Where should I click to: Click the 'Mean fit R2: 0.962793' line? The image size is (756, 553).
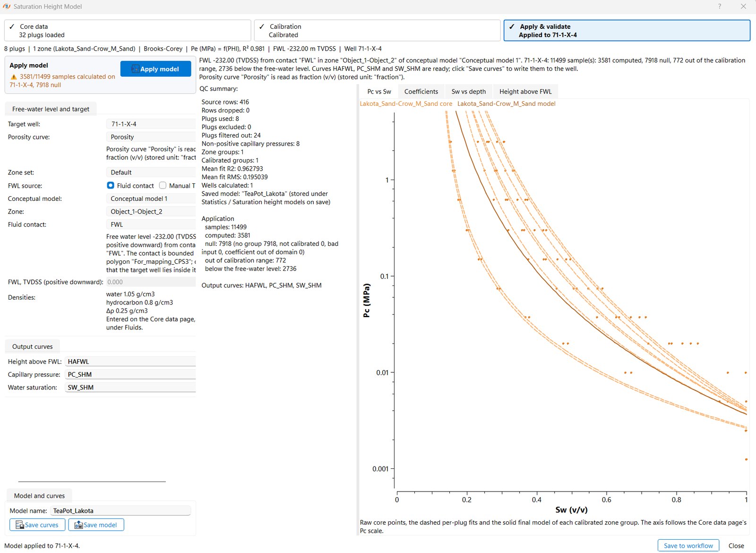click(x=232, y=169)
